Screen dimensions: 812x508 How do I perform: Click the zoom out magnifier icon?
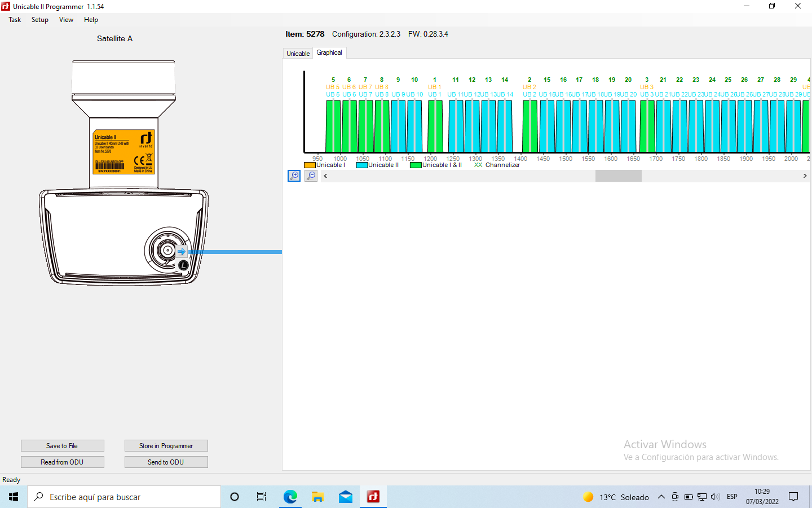(x=311, y=176)
